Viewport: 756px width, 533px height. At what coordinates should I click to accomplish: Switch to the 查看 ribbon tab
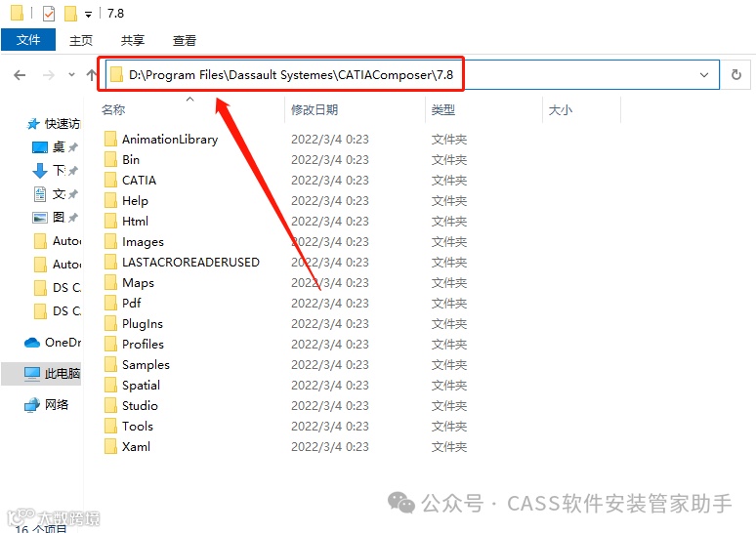point(185,40)
